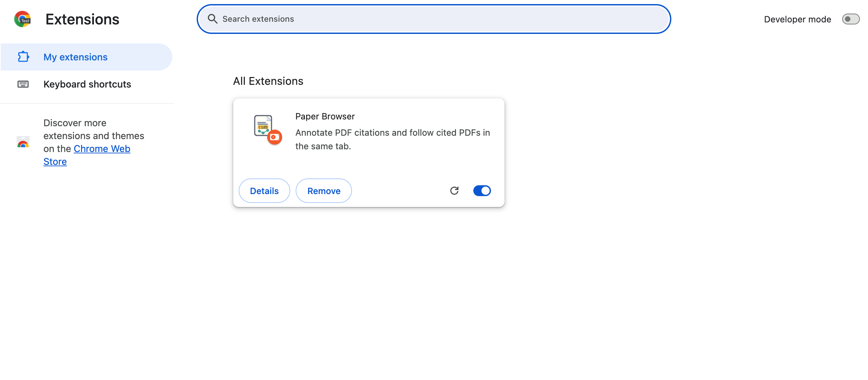The height and width of the screenshot is (380, 868).
Task: Click the puzzle piece My extensions icon
Action: point(23,57)
